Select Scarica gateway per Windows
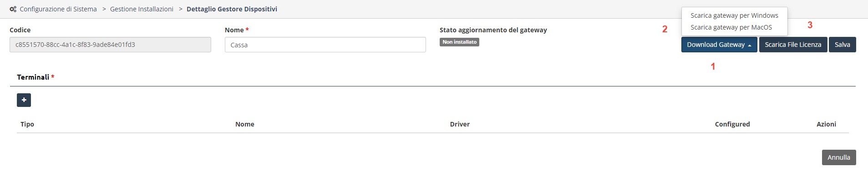 tap(734, 15)
